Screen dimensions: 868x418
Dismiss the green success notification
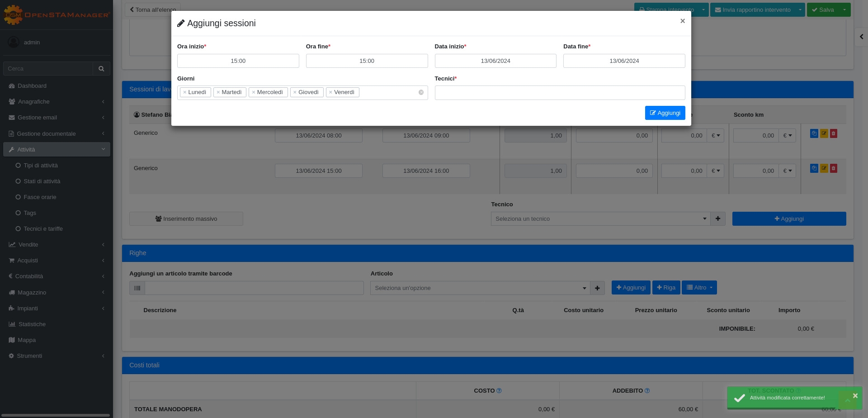pos(855,395)
